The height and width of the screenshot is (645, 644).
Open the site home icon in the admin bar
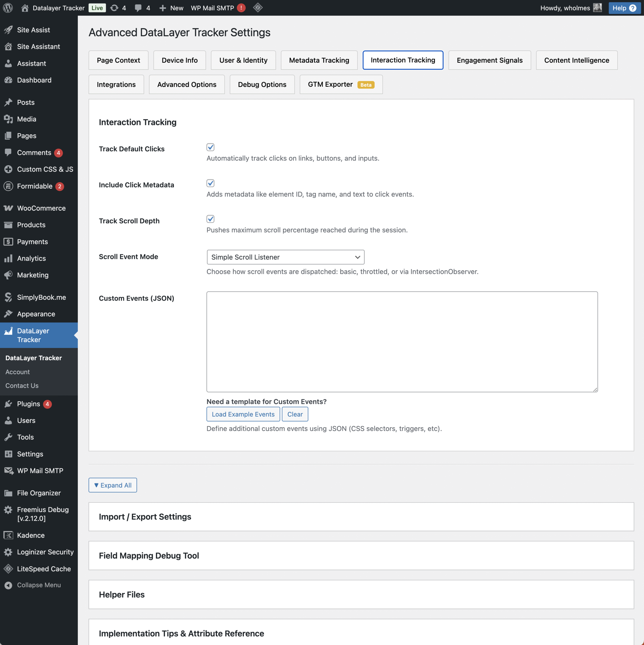coord(25,8)
